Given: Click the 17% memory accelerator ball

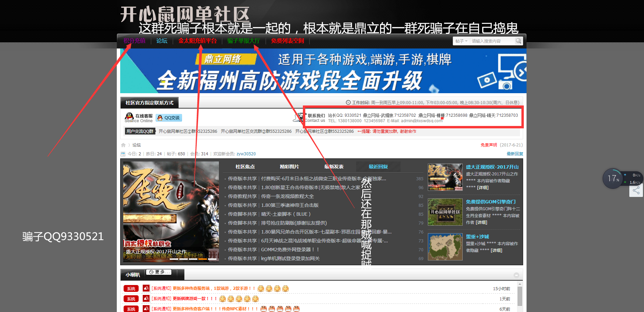Looking at the screenshot, I should [x=613, y=178].
